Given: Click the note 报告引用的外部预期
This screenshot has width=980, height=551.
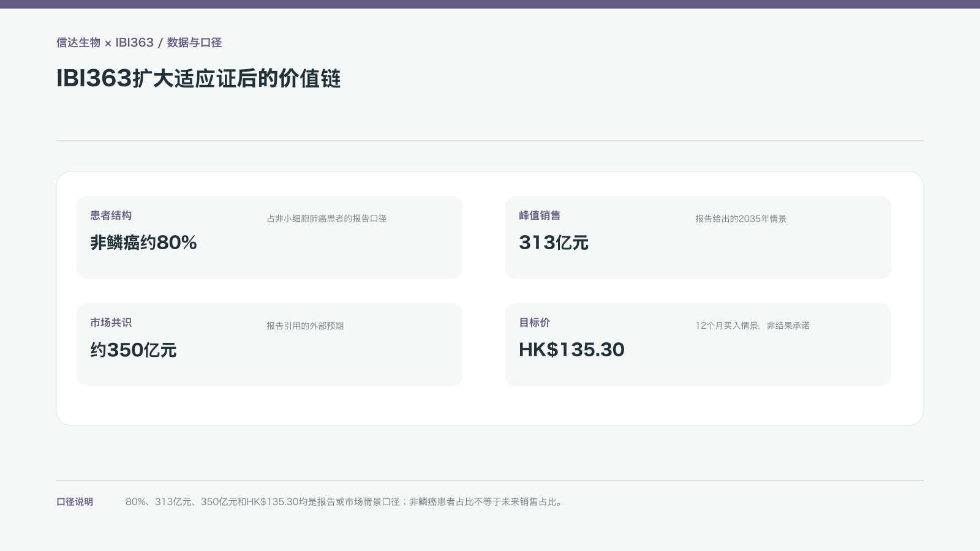Looking at the screenshot, I should point(305,326).
